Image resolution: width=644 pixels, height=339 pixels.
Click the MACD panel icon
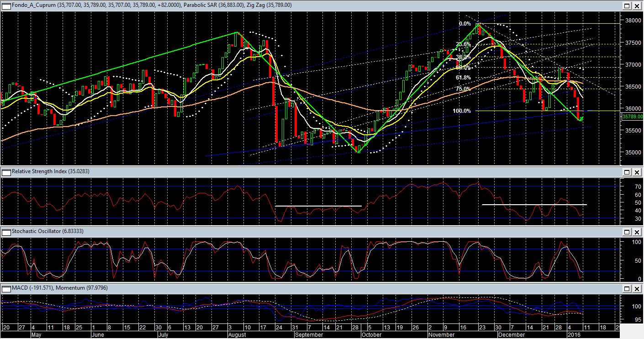[6, 288]
